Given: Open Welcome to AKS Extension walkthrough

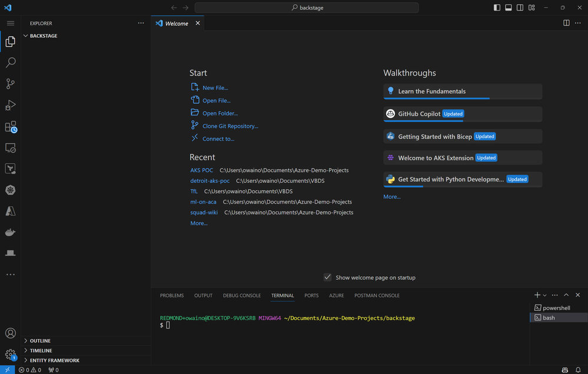Looking at the screenshot, I should coord(463,158).
